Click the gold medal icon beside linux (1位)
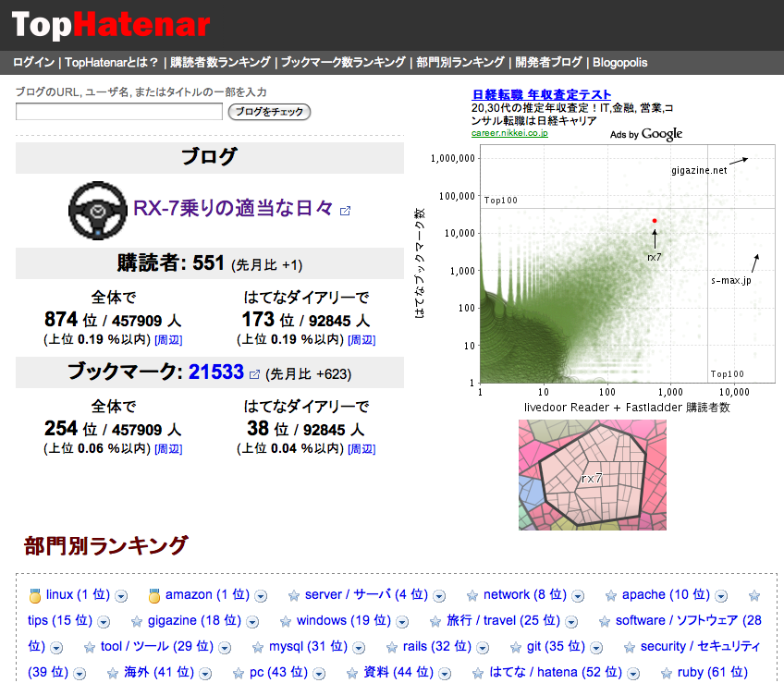This screenshot has width=784, height=683. pos(34,595)
